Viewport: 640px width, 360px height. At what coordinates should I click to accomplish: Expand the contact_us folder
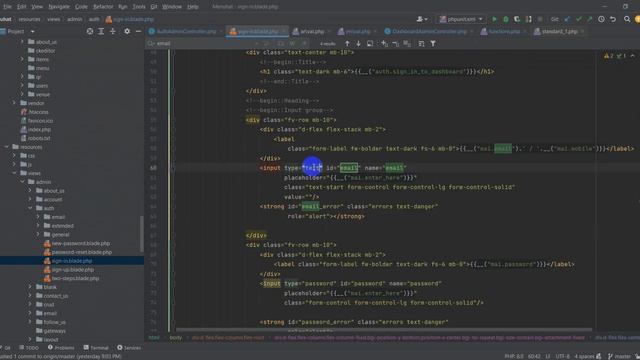coord(30,296)
